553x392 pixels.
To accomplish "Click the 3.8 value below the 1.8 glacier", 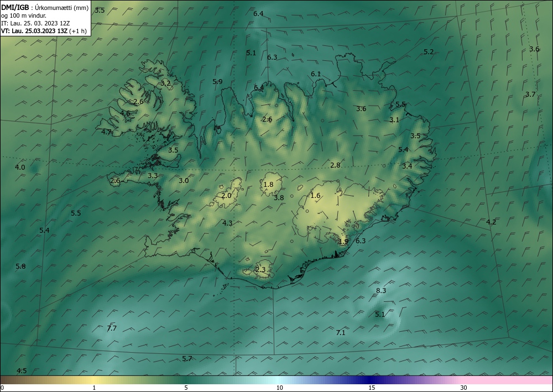I will (279, 198).
